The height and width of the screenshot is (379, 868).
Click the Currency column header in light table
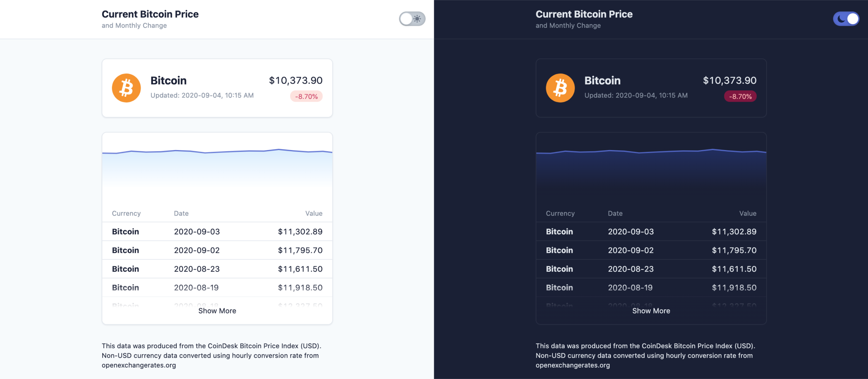tap(126, 213)
